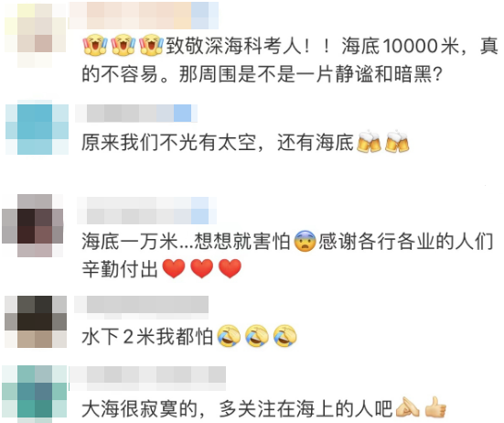504x423 pixels.
Task: Open the blurred username above the 海底一万米 comment
Action: coord(146,211)
